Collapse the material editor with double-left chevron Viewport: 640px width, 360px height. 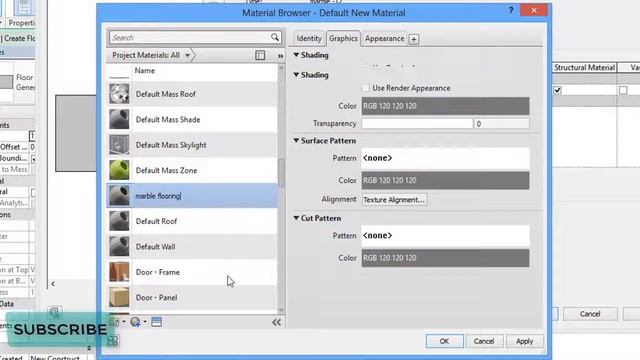276,322
